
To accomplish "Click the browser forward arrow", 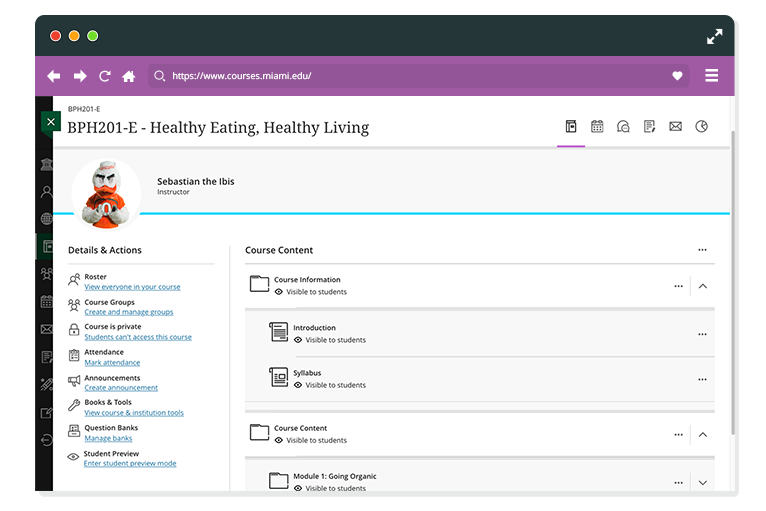I will click(x=80, y=76).
